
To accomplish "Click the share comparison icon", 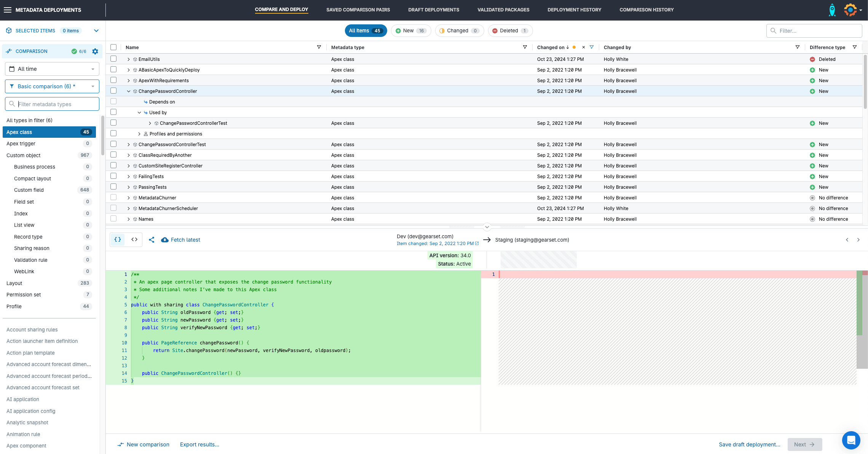I will tap(152, 240).
